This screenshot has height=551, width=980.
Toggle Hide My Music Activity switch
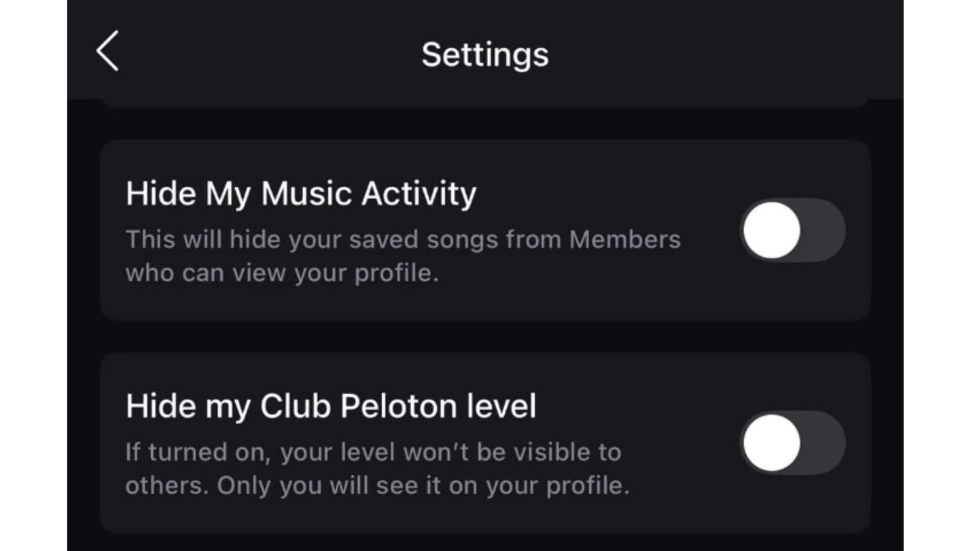(x=793, y=231)
